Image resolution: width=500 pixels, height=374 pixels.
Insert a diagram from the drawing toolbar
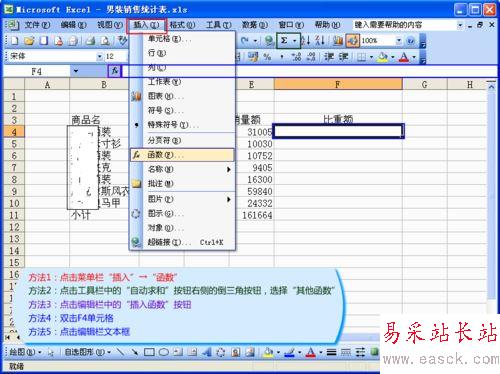click(x=221, y=352)
